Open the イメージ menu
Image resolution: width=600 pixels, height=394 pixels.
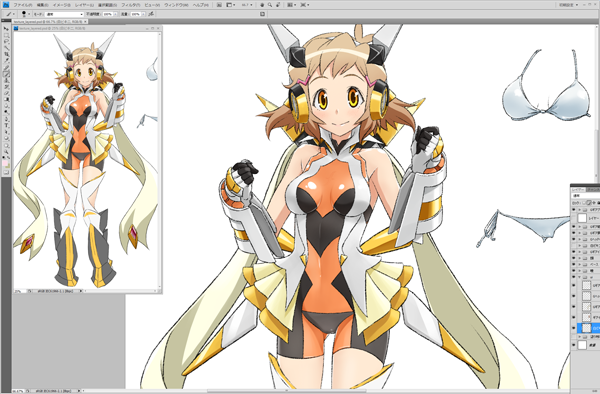click(x=62, y=5)
